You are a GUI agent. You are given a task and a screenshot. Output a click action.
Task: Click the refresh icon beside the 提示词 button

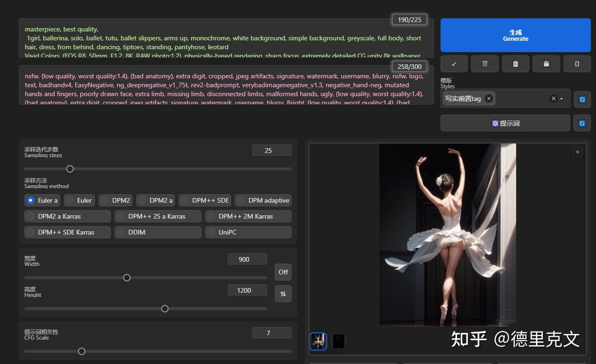coord(582,123)
